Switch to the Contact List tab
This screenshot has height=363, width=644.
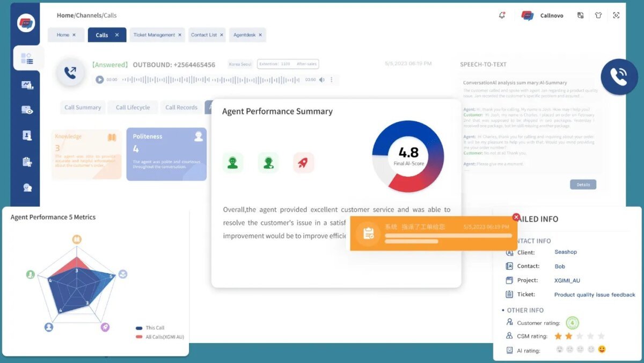(203, 35)
